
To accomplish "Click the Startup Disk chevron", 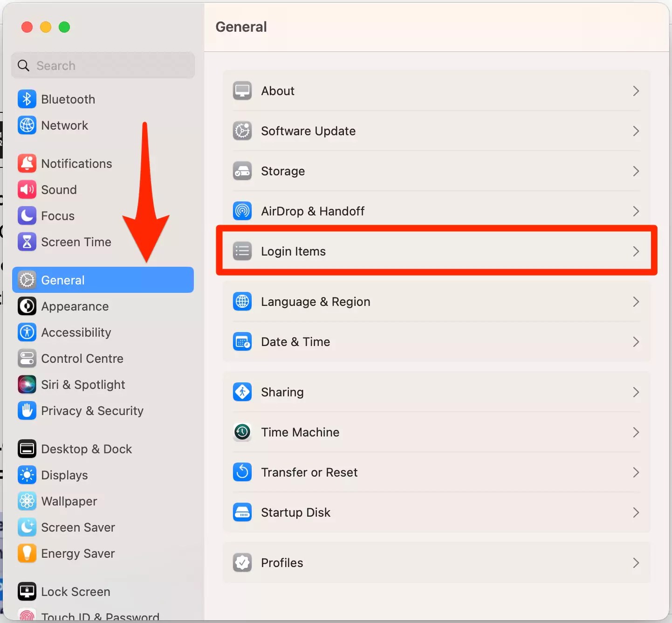I will point(635,512).
